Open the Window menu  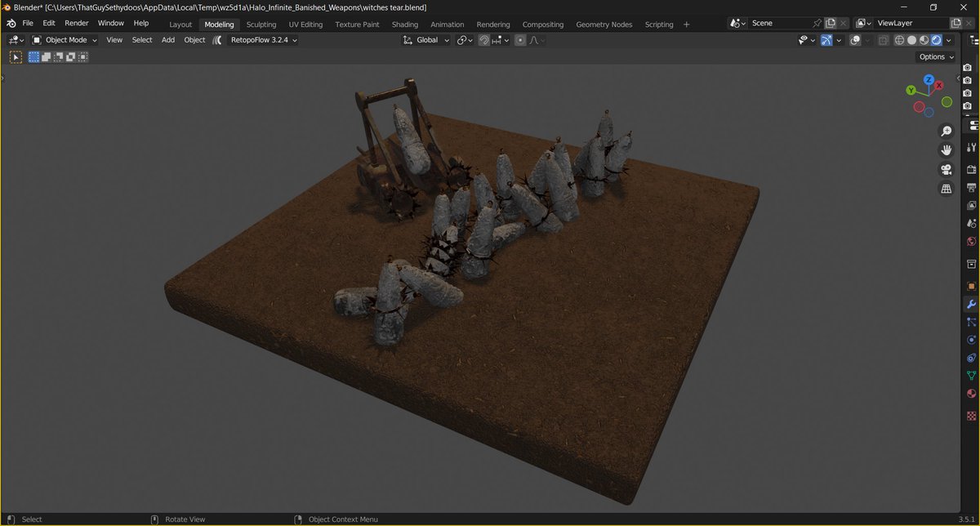coord(111,24)
